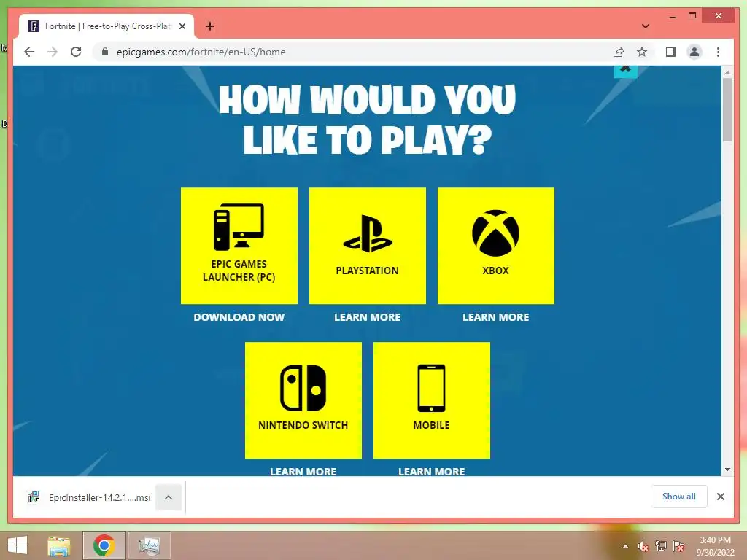The image size is (747, 560).
Task: Open the network tray icon
Action: point(661,547)
